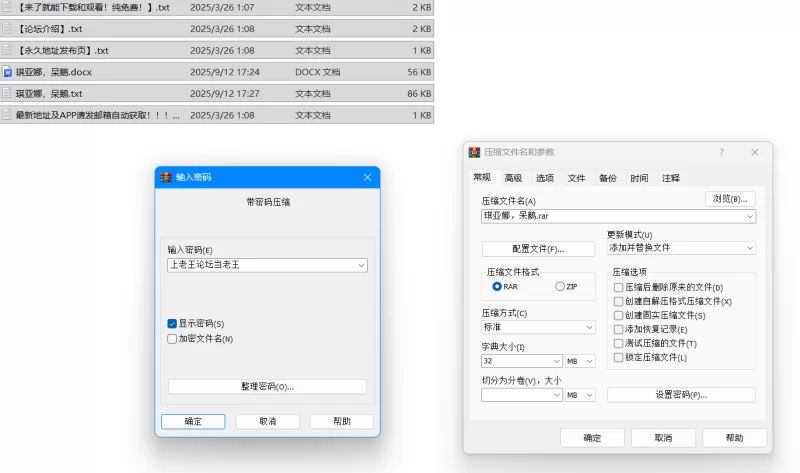Open the MB unit dropdown beside 切分为分卷
This screenshot has width=800, height=473.
point(580,395)
